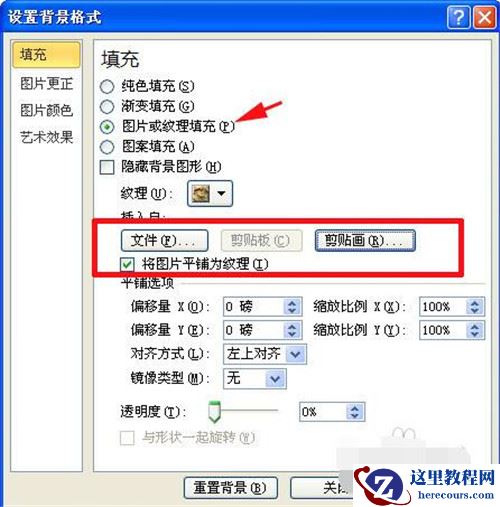Viewport: 500px width, 507px height.
Task: Click the File (文件) insert button
Action: (164, 240)
